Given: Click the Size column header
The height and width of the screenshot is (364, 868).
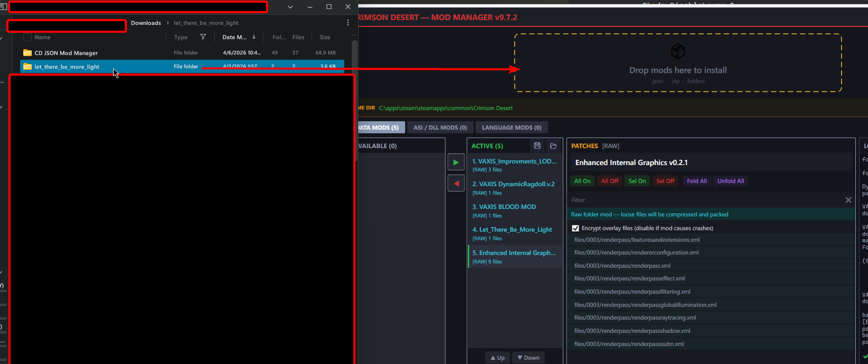Looking at the screenshot, I should coord(325,37).
